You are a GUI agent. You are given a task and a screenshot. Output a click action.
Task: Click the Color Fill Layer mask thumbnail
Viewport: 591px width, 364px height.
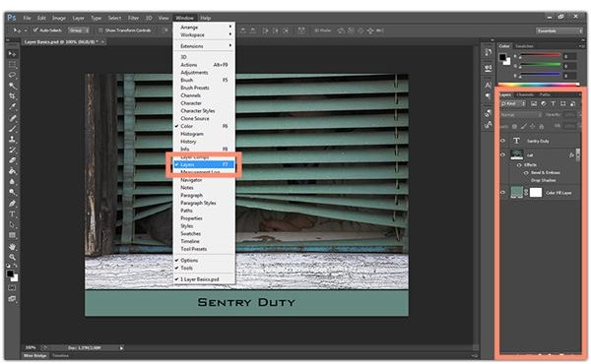[x=536, y=193]
